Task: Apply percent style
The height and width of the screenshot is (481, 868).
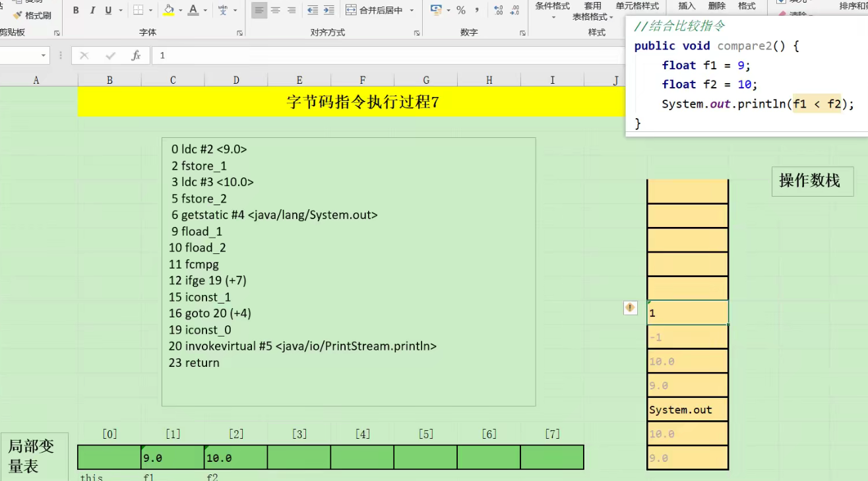Action: [461, 11]
